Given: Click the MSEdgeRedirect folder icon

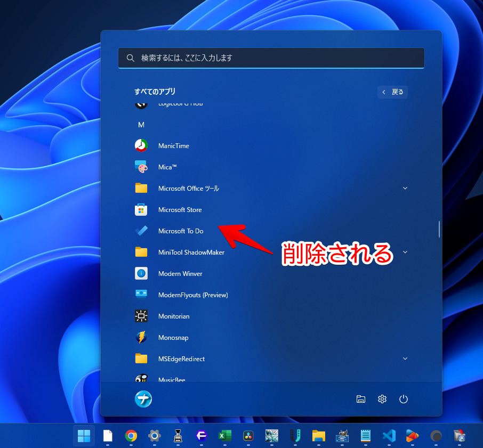Looking at the screenshot, I should coord(141,359).
